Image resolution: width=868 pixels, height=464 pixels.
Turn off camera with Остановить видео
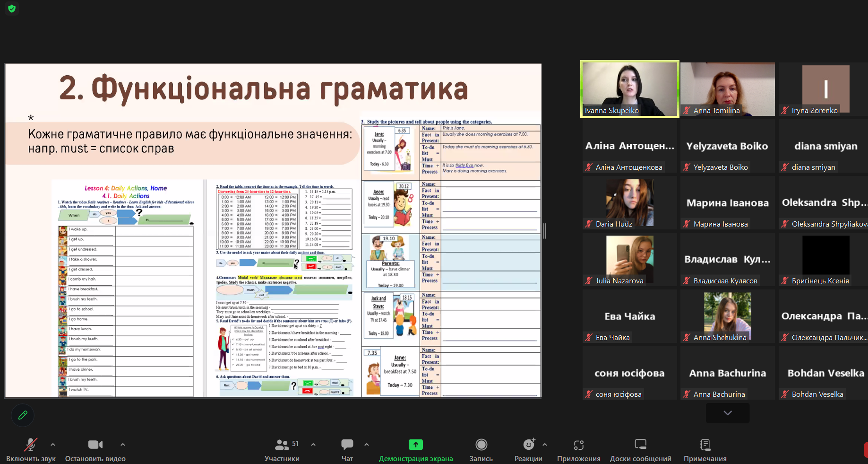coord(95,449)
